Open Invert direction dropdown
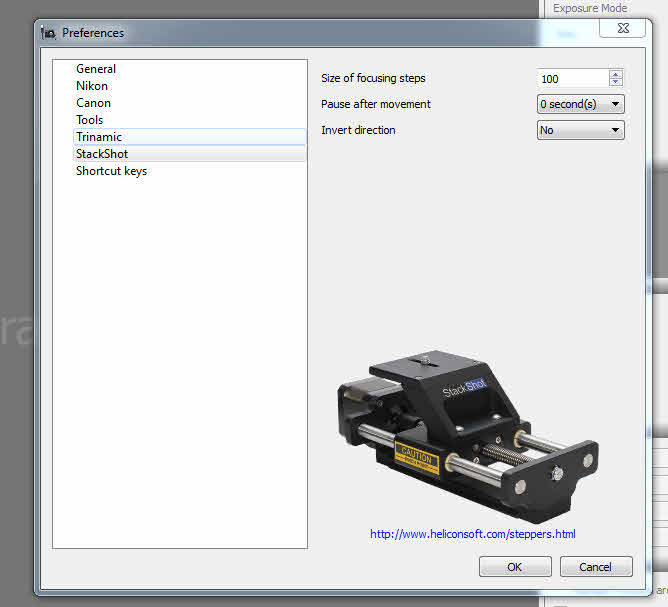 [581, 130]
